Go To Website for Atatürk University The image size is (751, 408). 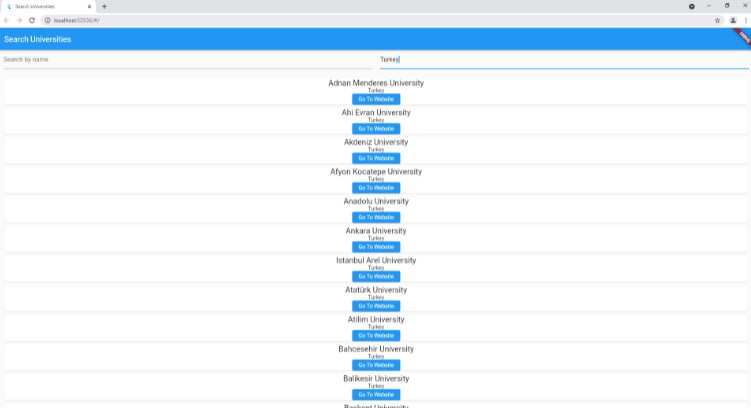(376, 306)
